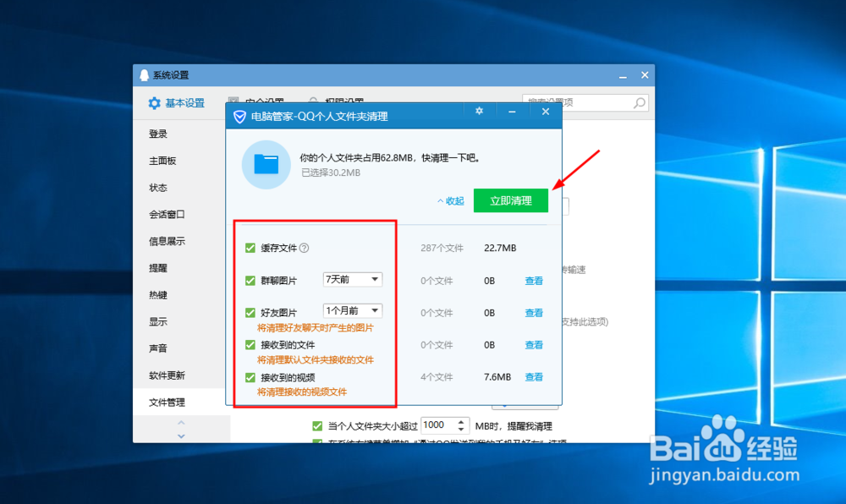Click 查看 link for 群聊图片 row
The image size is (846, 504).
[x=534, y=281]
